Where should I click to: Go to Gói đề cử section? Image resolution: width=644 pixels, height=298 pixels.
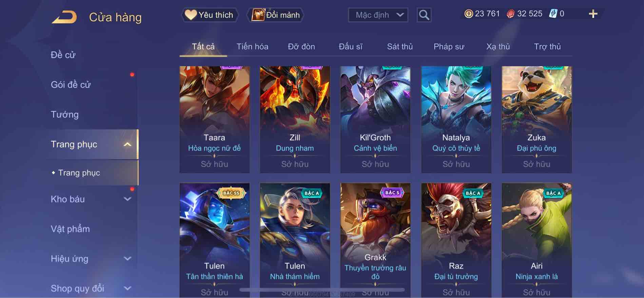(x=71, y=85)
